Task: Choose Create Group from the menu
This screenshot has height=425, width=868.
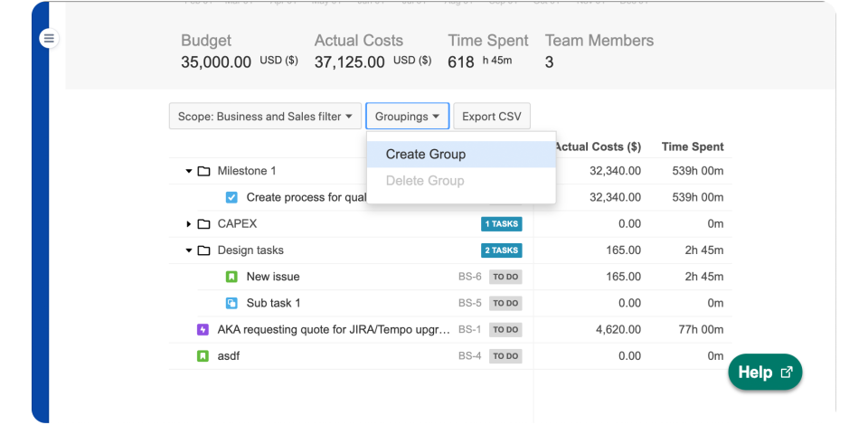Action: point(461,155)
